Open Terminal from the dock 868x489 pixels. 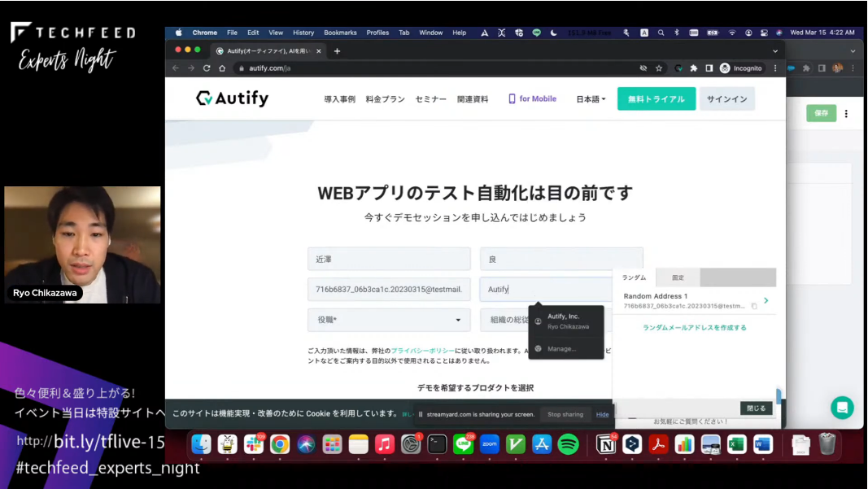[x=437, y=444]
